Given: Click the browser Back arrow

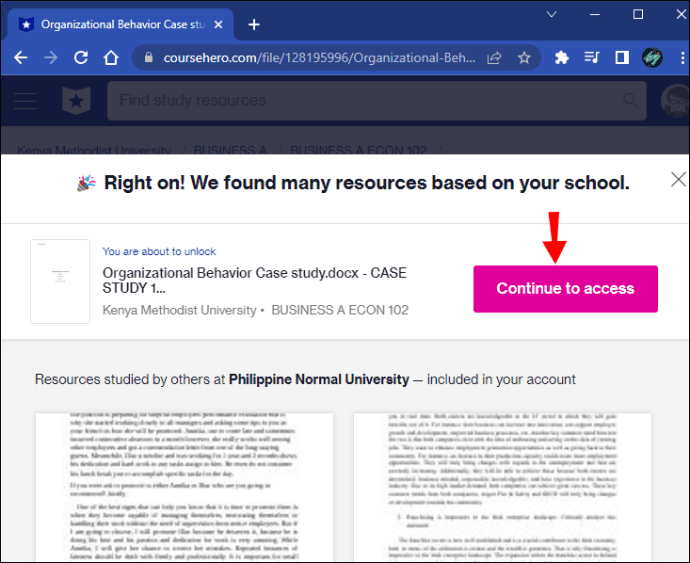Looking at the screenshot, I should (21, 57).
